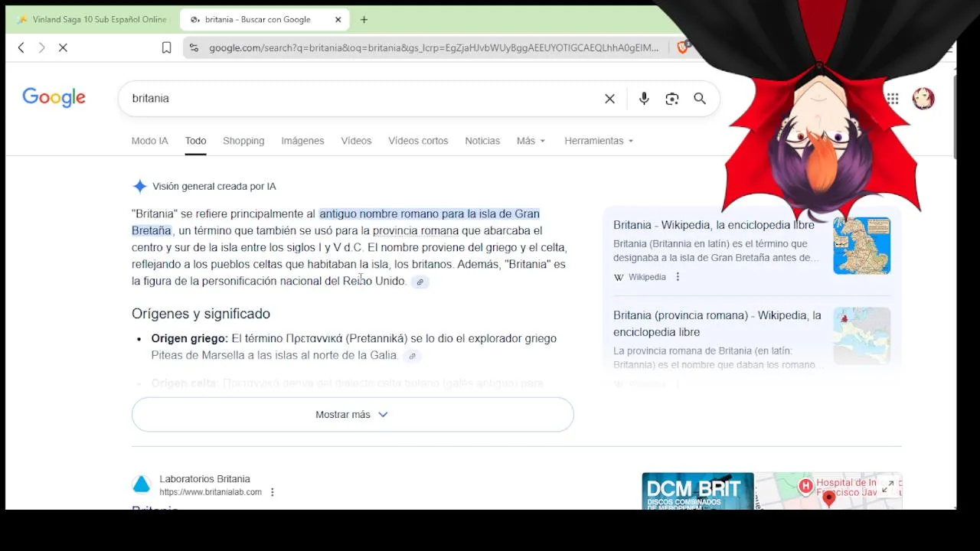Search by image with Lens icon

coord(671,98)
